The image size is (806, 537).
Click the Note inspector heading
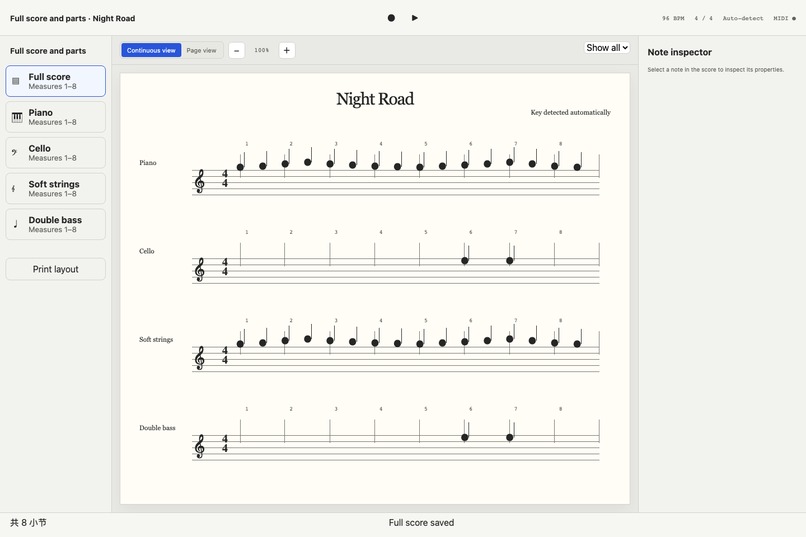point(680,52)
